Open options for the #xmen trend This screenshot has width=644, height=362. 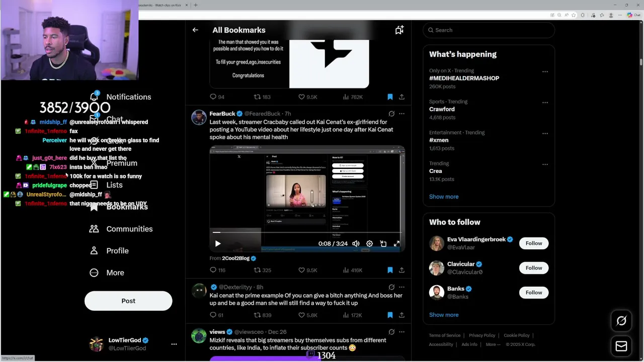(545, 134)
